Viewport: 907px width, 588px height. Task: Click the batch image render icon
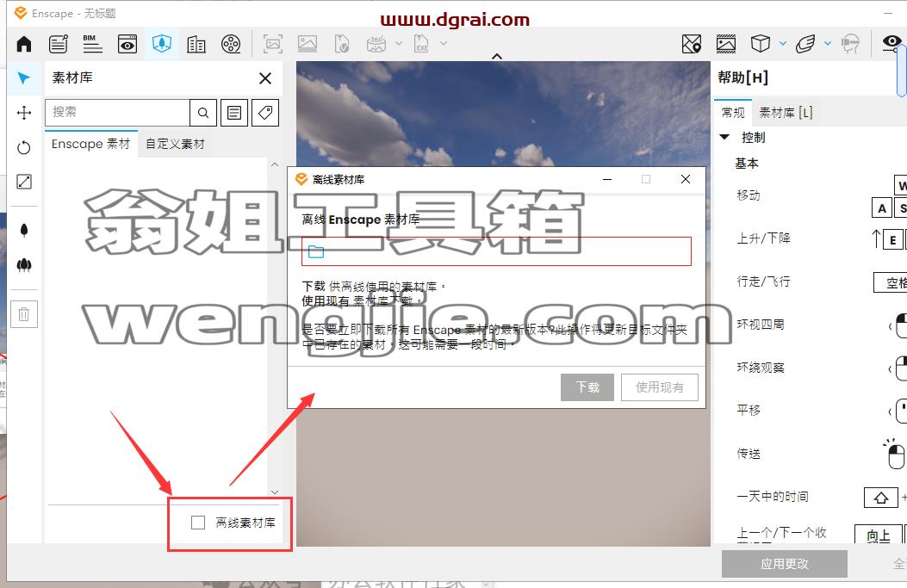click(x=308, y=44)
